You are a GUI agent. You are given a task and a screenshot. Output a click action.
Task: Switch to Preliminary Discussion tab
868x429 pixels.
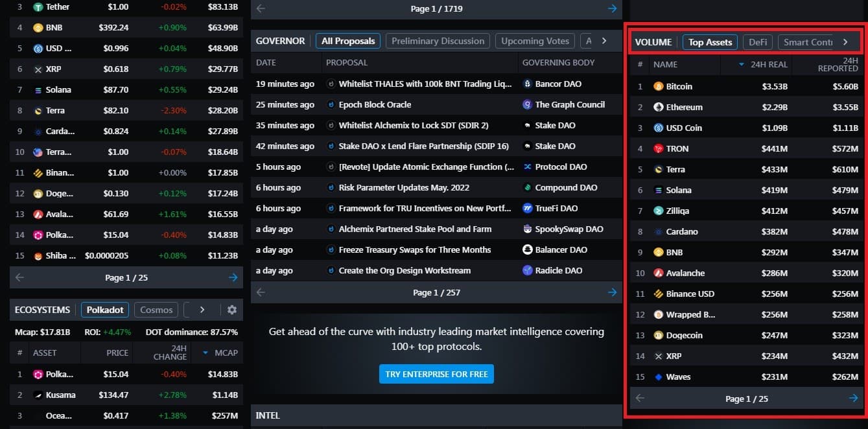click(438, 41)
